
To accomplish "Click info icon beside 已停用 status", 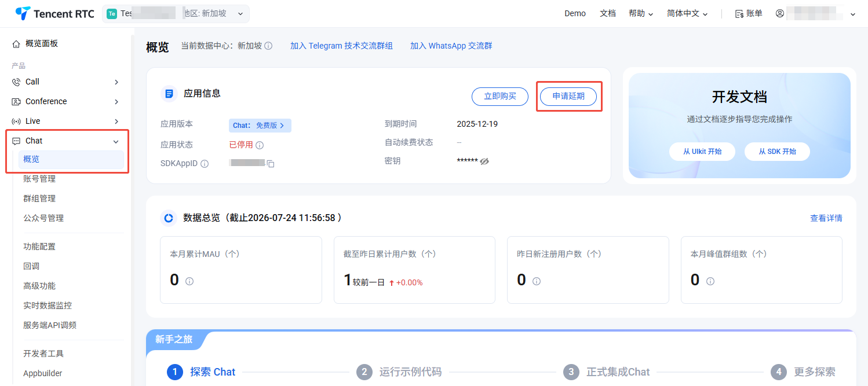I will (260, 145).
